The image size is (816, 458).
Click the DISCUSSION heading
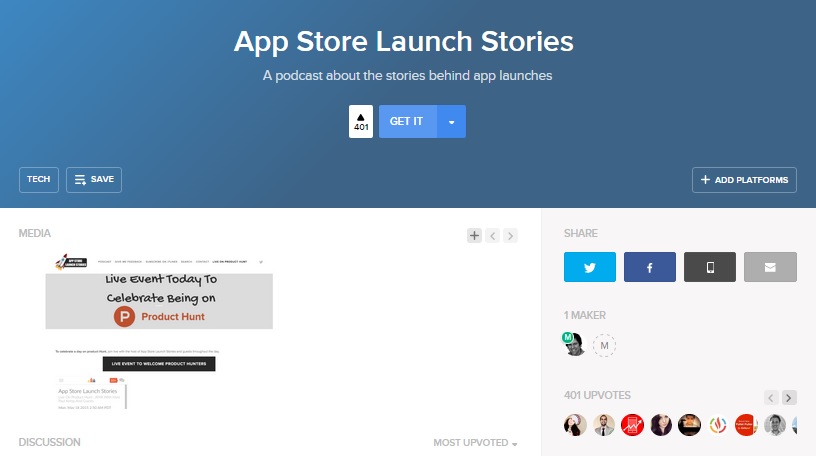pos(49,442)
